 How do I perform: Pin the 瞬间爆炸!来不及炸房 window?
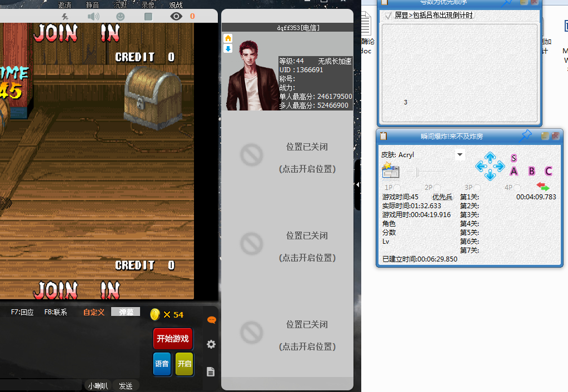coord(525,135)
